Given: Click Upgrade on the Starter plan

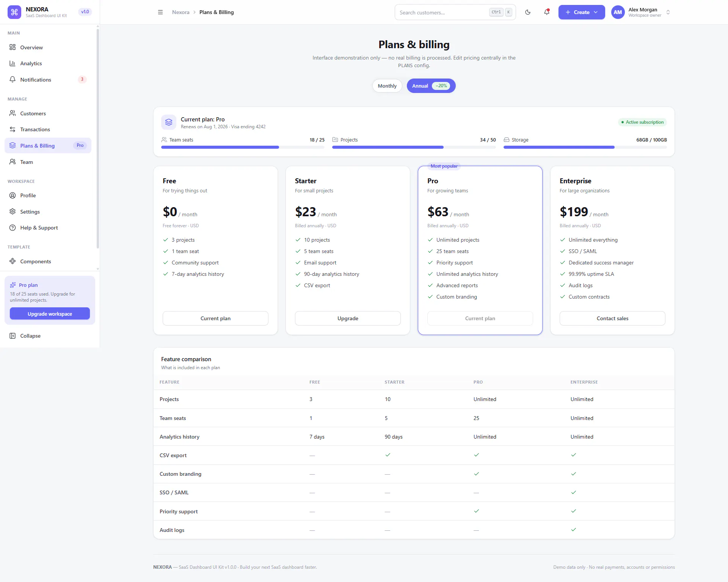Looking at the screenshot, I should point(348,318).
